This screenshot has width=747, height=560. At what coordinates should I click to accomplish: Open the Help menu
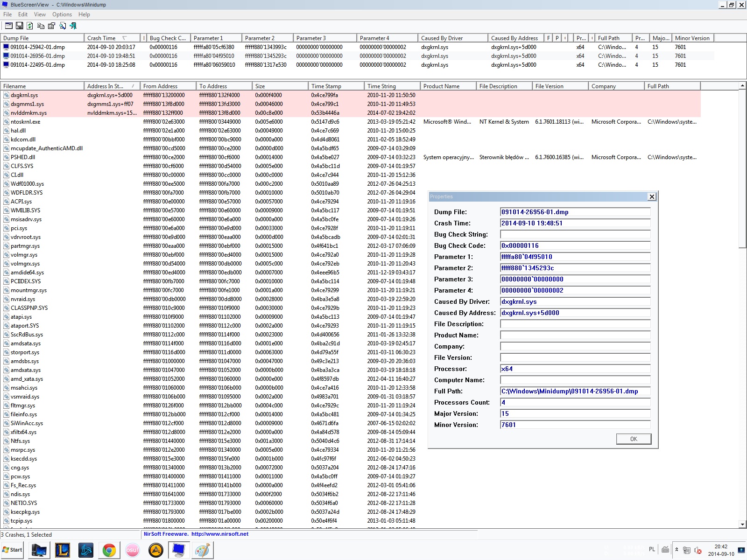point(84,14)
